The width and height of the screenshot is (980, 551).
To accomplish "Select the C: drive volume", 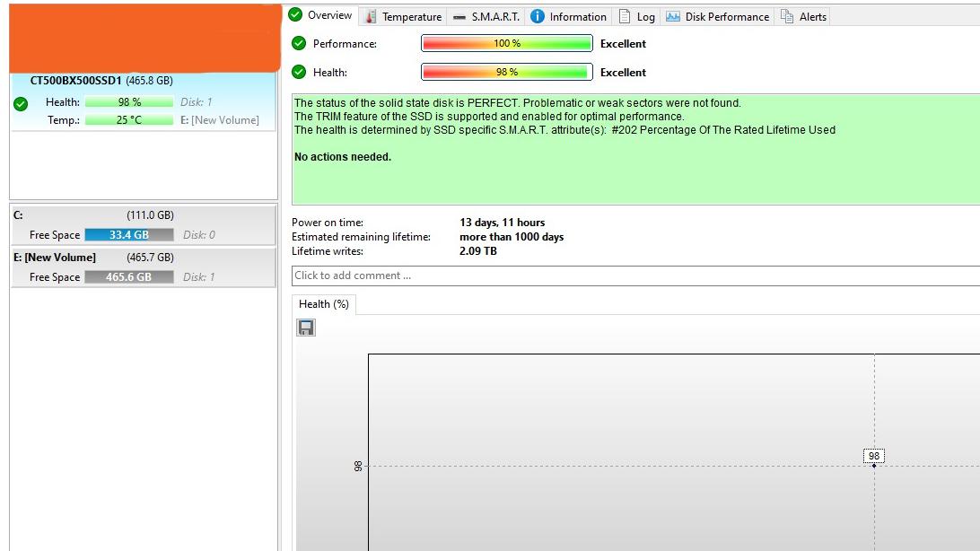I will click(x=142, y=224).
